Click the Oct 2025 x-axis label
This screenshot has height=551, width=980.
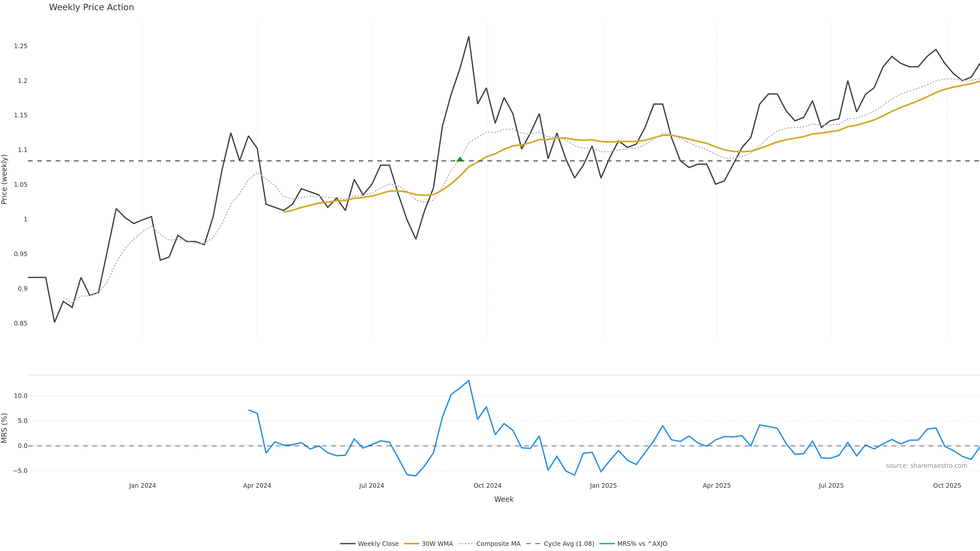[x=947, y=486]
